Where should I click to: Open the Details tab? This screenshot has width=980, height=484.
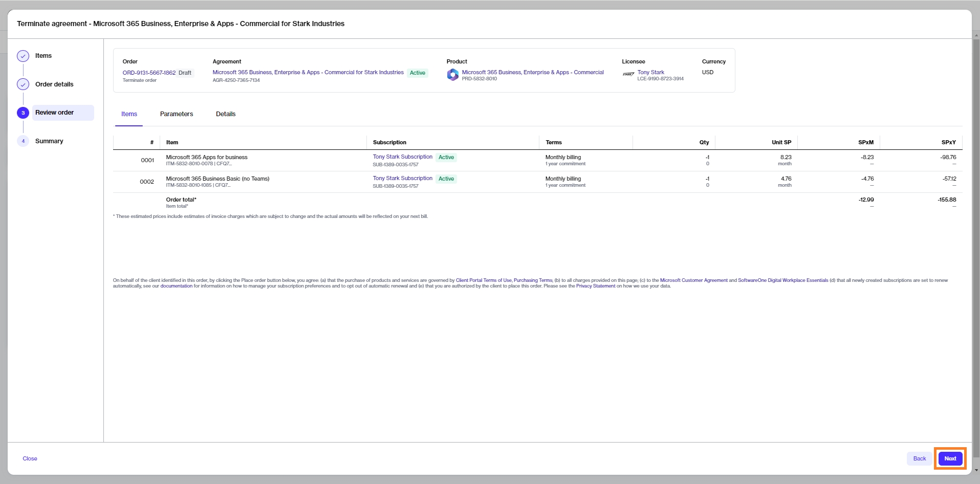coord(226,114)
